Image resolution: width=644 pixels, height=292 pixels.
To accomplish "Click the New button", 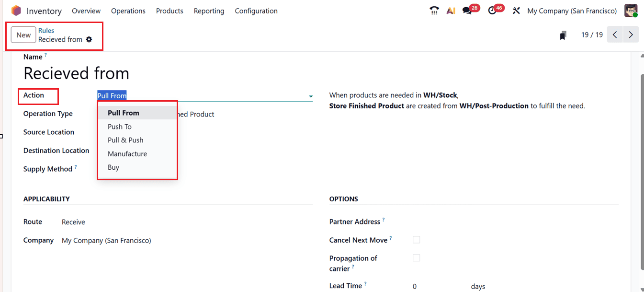I will (x=23, y=35).
